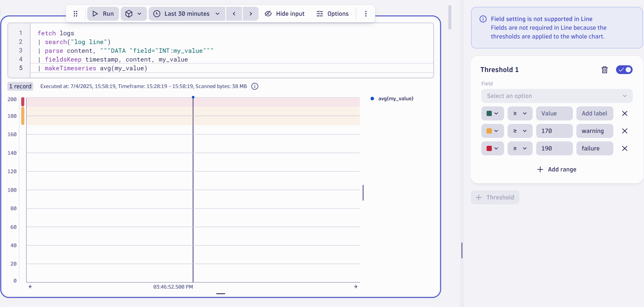The width and height of the screenshot is (644, 307).
Task: Click the 03:46:52.500 PM axis label
Action: point(173,287)
